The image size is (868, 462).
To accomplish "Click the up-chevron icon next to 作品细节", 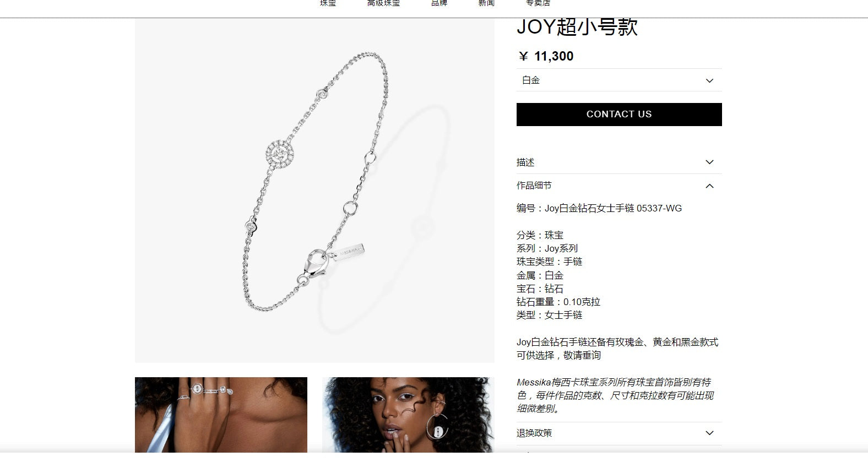I will point(709,186).
